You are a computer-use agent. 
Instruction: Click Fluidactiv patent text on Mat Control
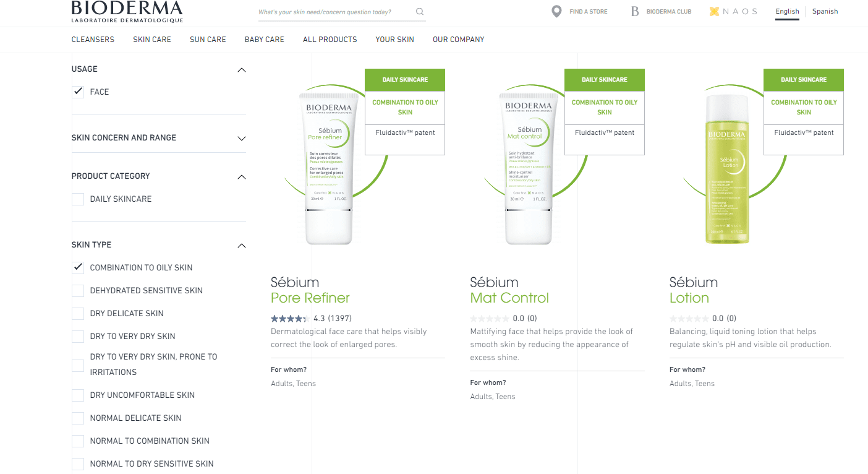[x=605, y=132]
